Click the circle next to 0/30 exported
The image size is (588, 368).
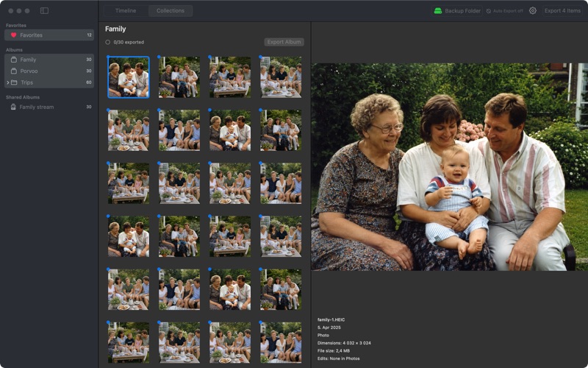tap(107, 42)
